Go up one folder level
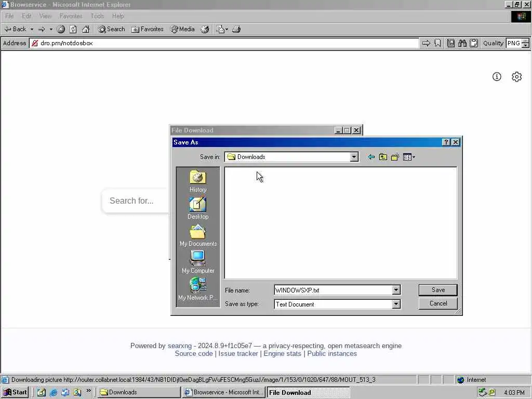 pos(383,157)
